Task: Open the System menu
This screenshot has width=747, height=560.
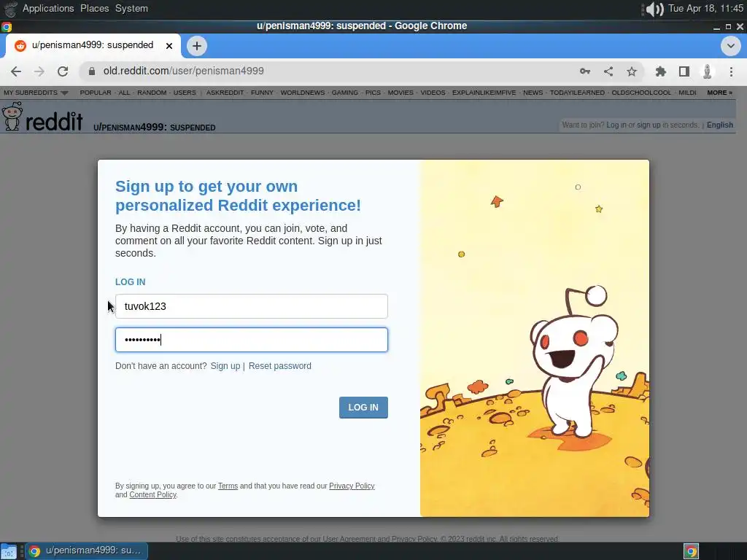Action: (131, 9)
